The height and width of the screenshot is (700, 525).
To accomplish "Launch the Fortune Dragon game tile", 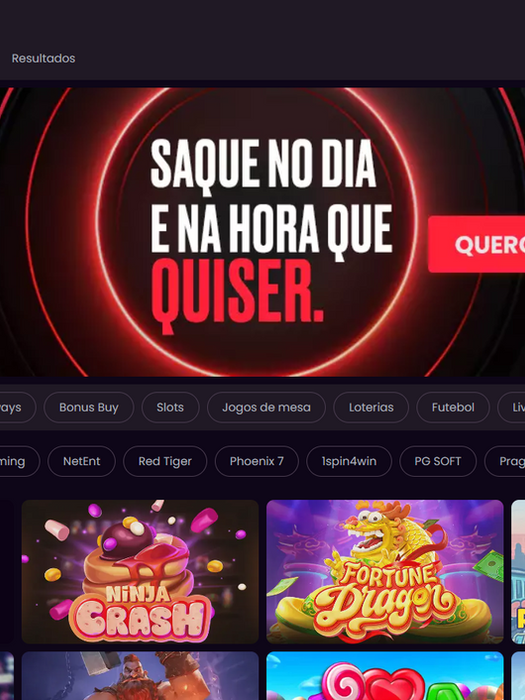I will [x=385, y=572].
